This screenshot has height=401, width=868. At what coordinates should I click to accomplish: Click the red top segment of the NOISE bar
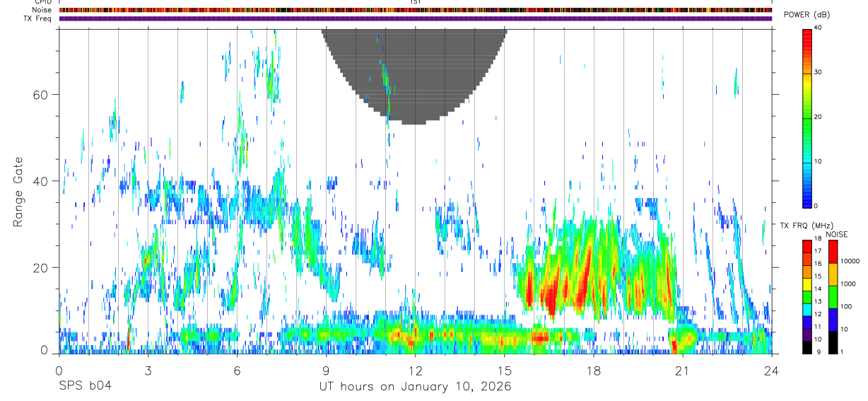point(833,252)
